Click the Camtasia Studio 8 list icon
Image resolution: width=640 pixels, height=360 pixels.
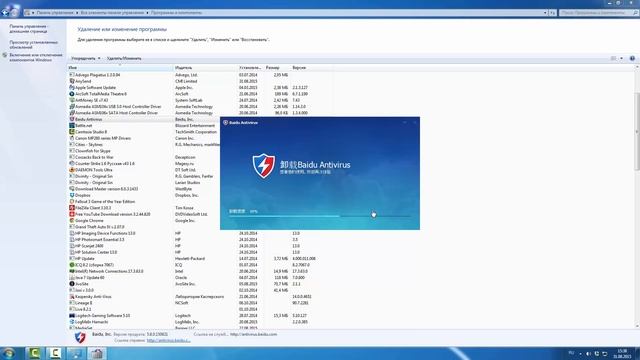coord(72,132)
